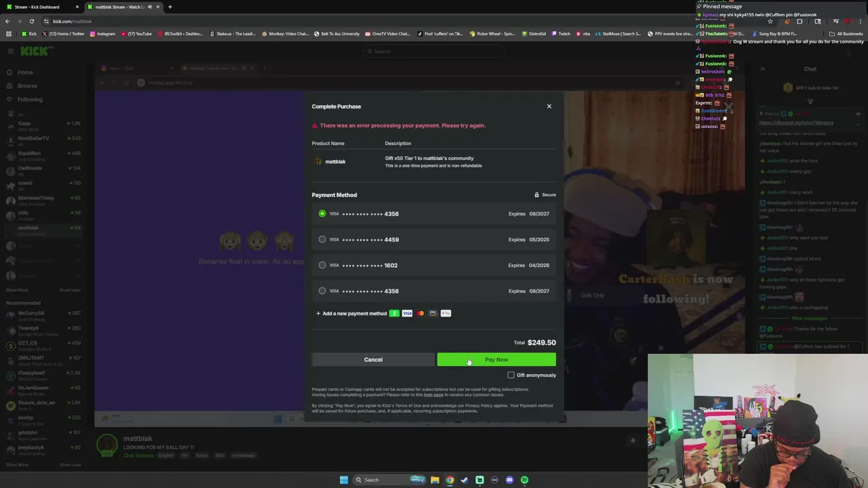The width and height of the screenshot is (868, 488).
Task: Select the Visa card ending 4459
Action: tap(433, 239)
